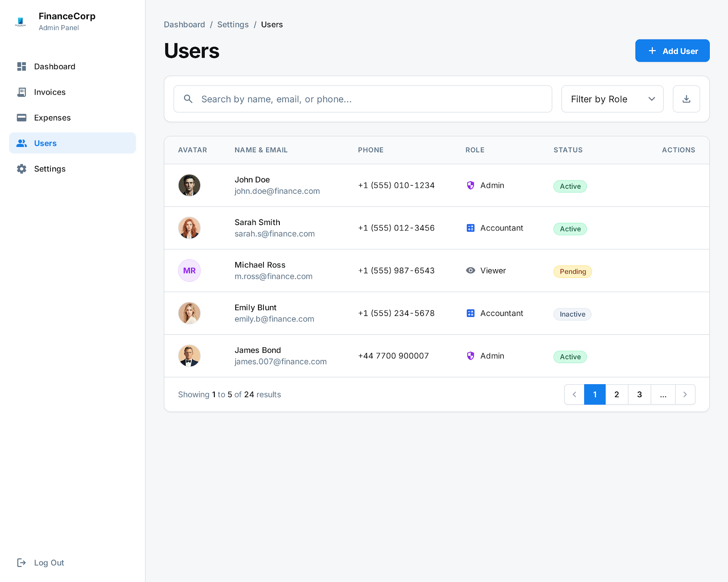Click the Log Out icon in sidebar
The width and height of the screenshot is (728, 582).
21,563
